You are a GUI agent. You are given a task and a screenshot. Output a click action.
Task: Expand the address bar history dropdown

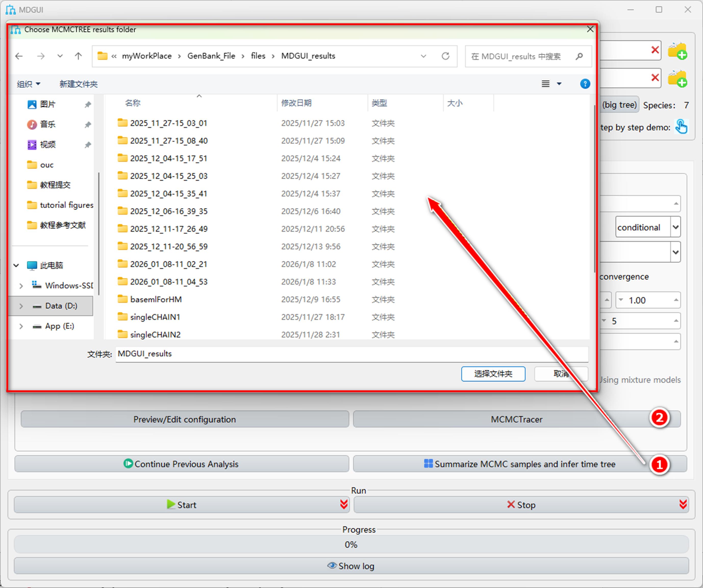pos(423,56)
